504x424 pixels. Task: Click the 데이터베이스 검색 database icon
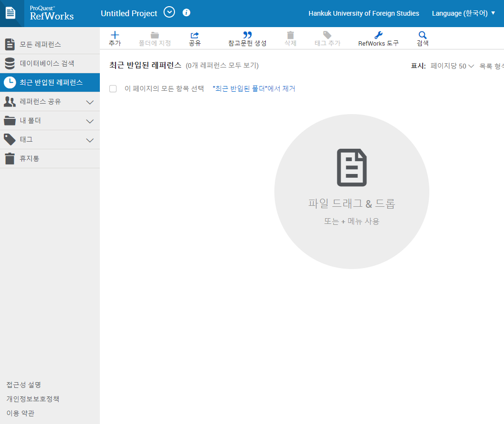[x=10, y=63]
